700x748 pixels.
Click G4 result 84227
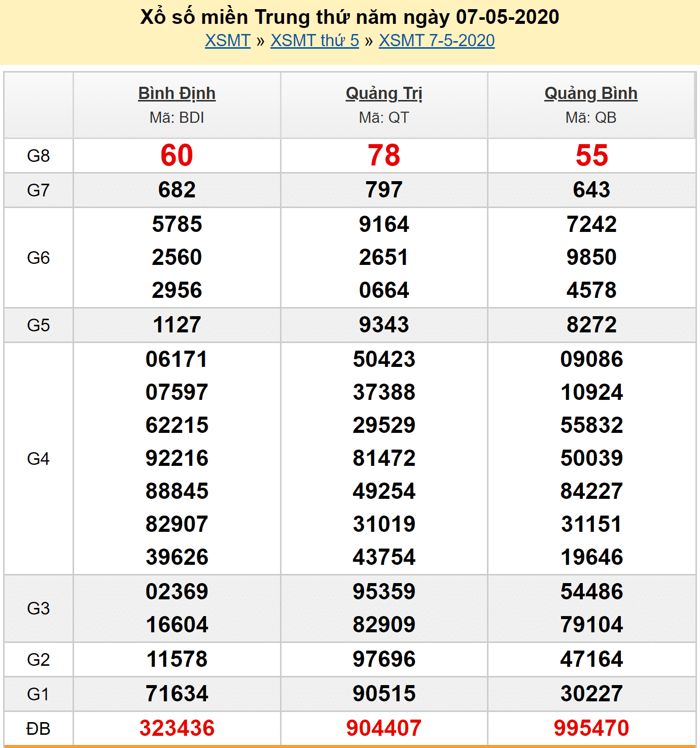point(591,491)
